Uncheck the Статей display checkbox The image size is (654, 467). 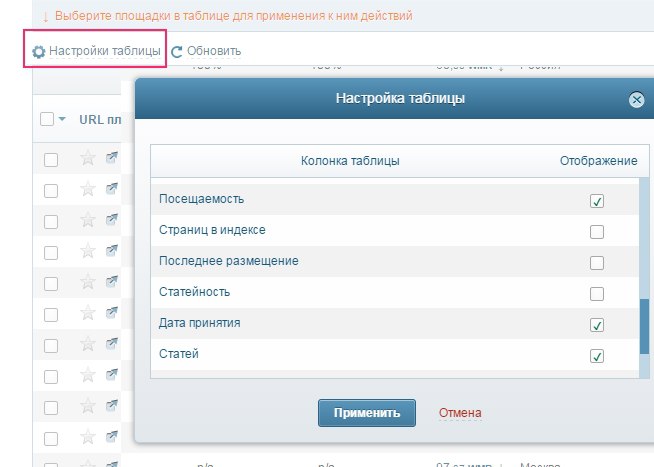point(597,356)
